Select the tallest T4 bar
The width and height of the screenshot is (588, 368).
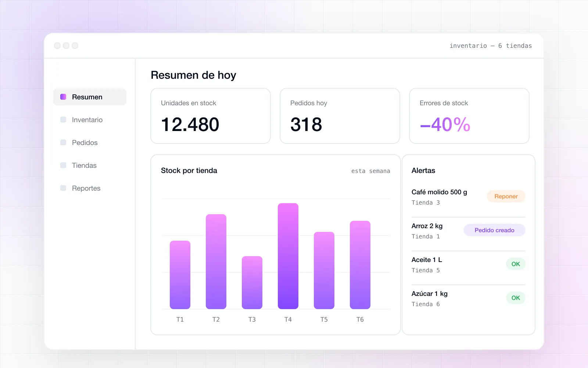click(288, 256)
